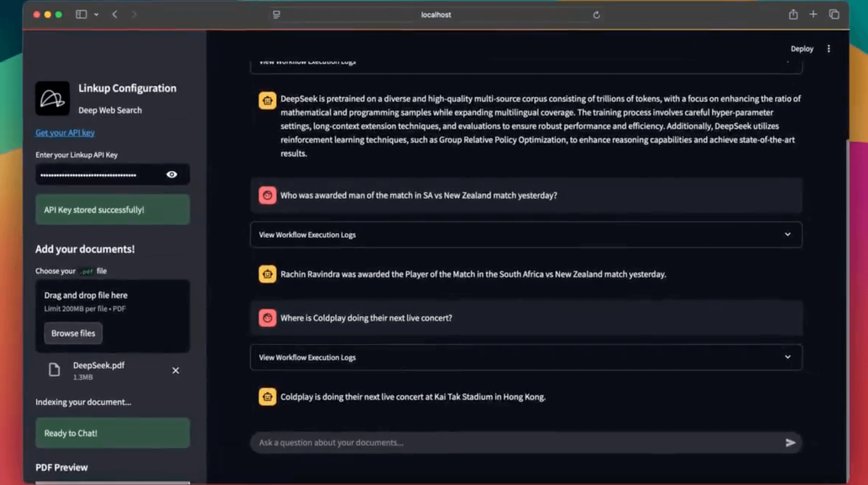Click the robot avatar beside the Coldplay answer
Viewport: 868px width, 485px height.
pos(267,397)
